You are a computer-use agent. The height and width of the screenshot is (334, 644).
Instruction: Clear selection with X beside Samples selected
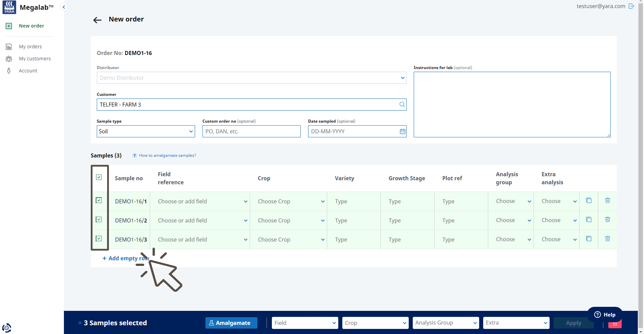click(80, 323)
